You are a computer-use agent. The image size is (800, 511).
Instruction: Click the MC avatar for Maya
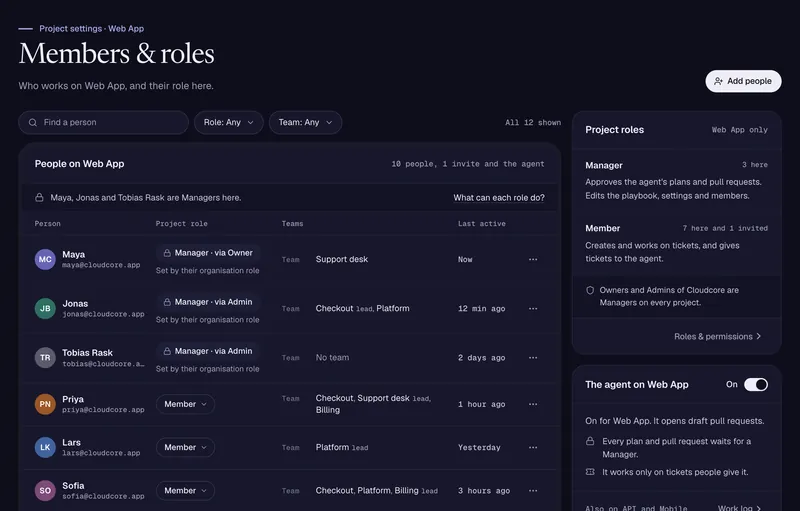coord(45,259)
